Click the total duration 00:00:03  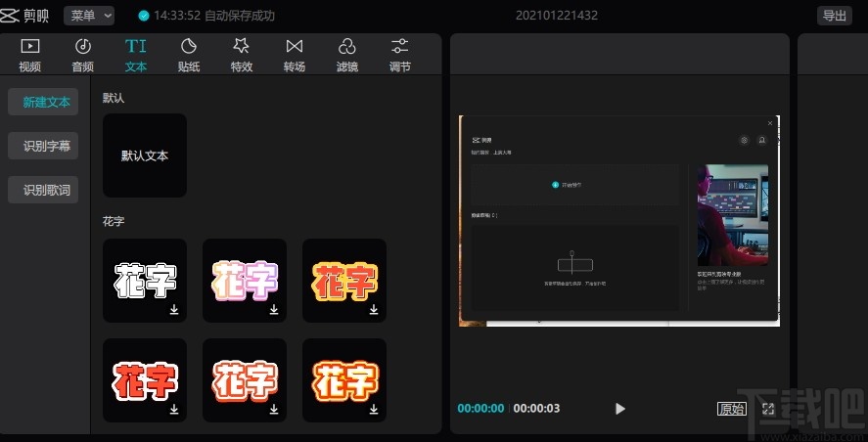click(536, 409)
